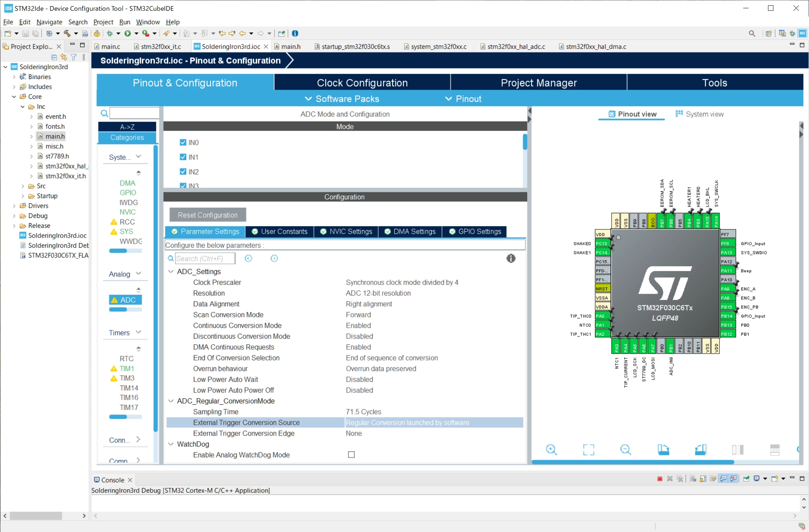
Task: Open the GPIO Settings tab
Action: [475, 231]
